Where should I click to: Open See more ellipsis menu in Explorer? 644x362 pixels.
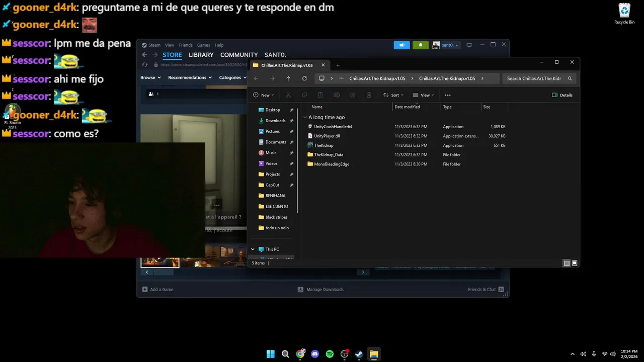(x=448, y=95)
